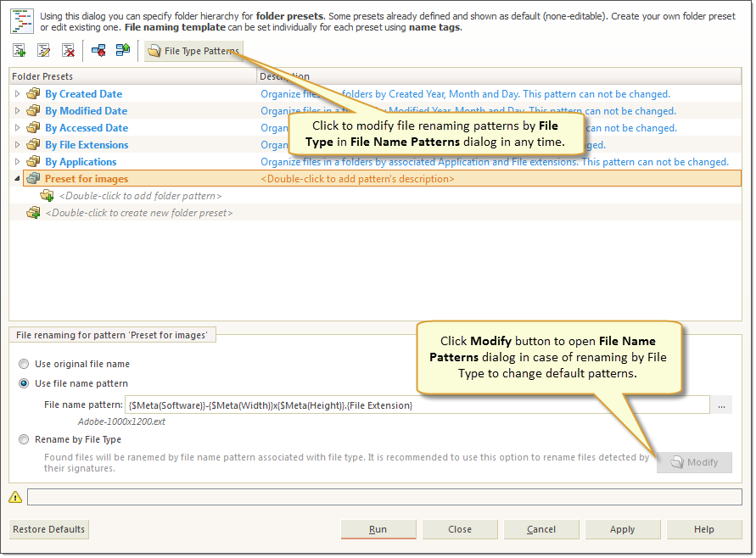The width and height of the screenshot is (756, 558).
Task: Click inside the File name pattern field
Action: point(417,405)
